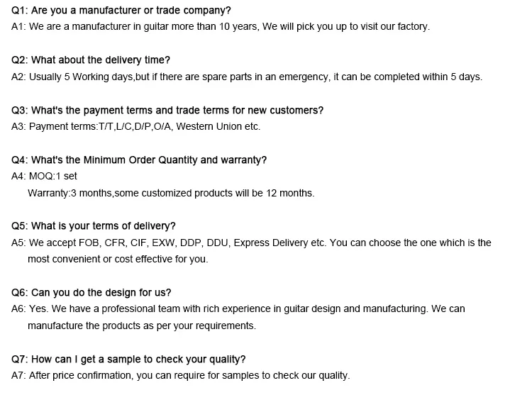Click the Q1 manufacturer or trade company question
The width and height of the screenshot is (532, 400).
pyautogui.click(x=121, y=11)
